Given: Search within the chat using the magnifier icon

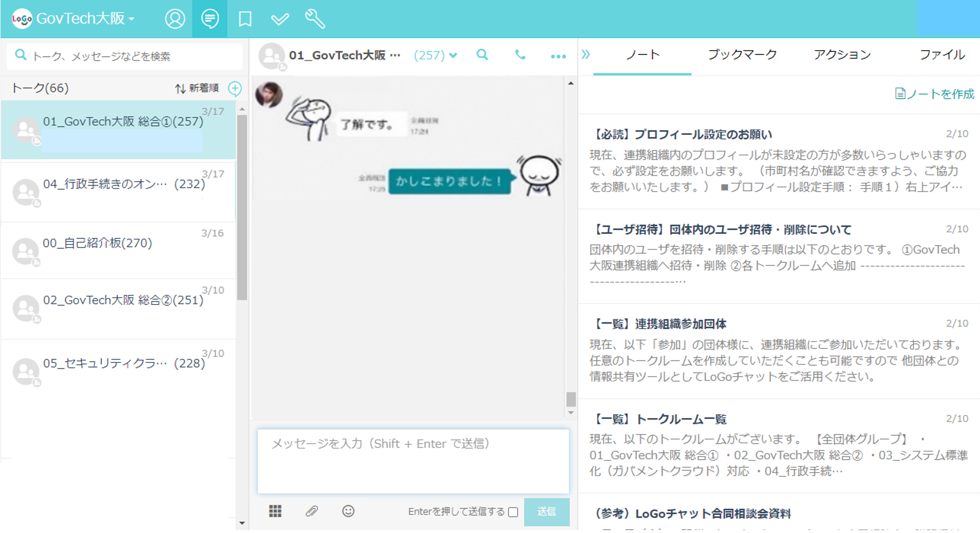Looking at the screenshot, I should [x=482, y=55].
